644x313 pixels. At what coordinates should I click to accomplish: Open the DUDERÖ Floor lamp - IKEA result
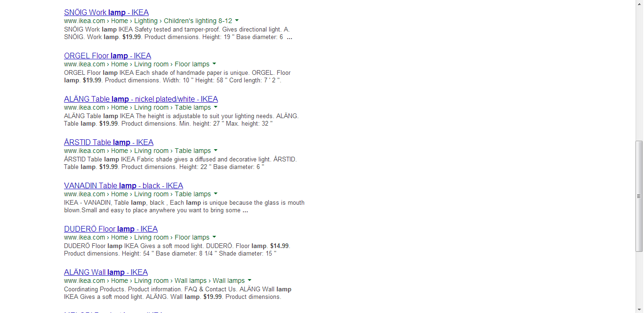pos(111,229)
